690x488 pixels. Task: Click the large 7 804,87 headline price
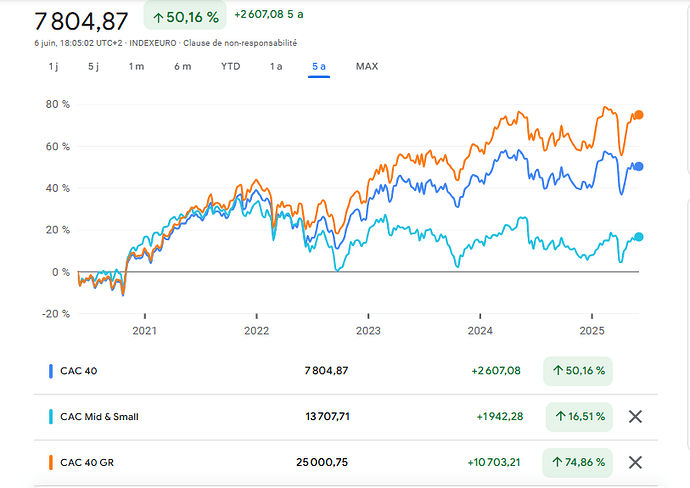(x=81, y=21)
